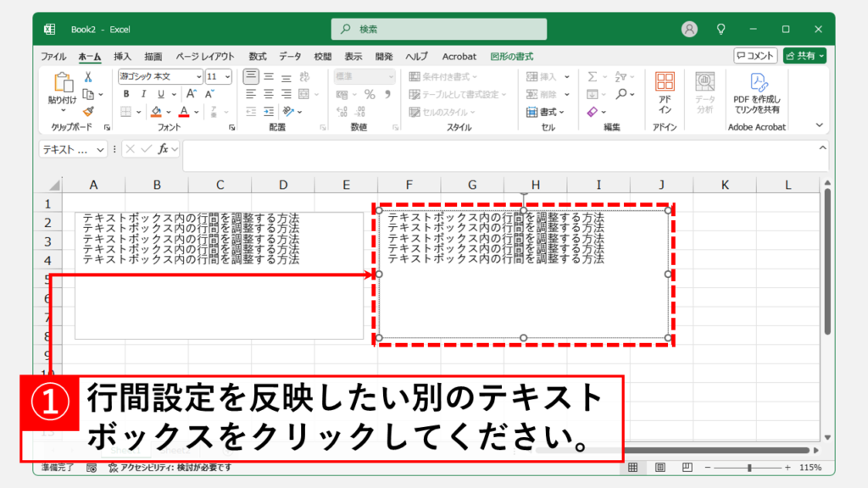Enable top align for text

[x=251, y=76]
